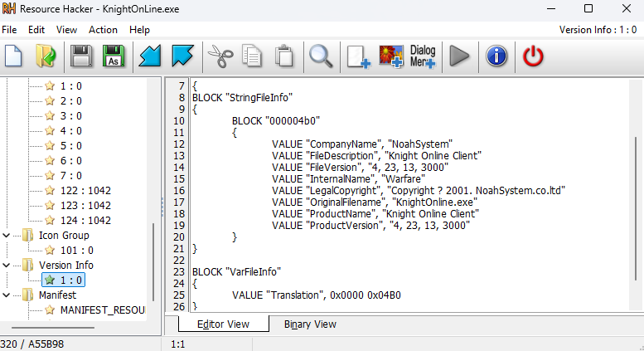Compile script with play arrow
Image resolution: width=644 pixels, height=351 pixels.
click(459, 56)
